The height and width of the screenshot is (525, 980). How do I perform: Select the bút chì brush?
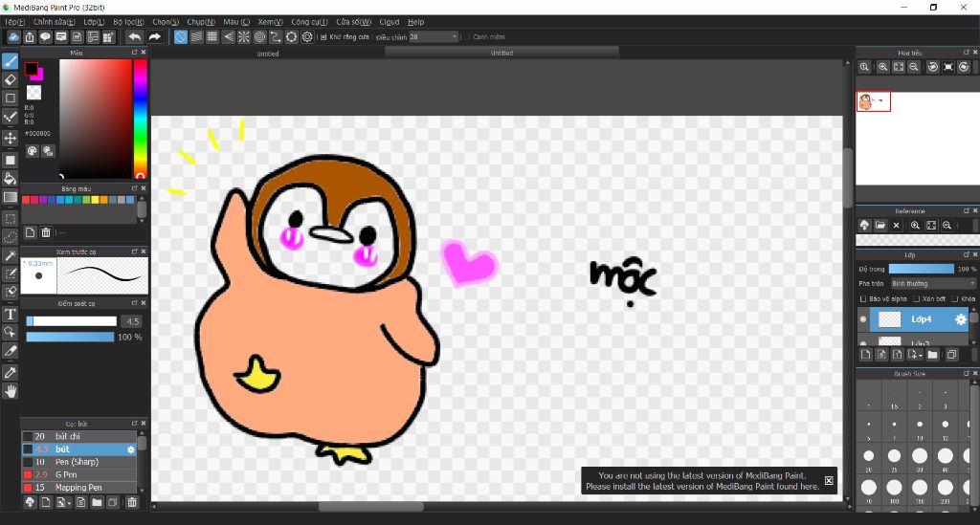click(78, 436)
